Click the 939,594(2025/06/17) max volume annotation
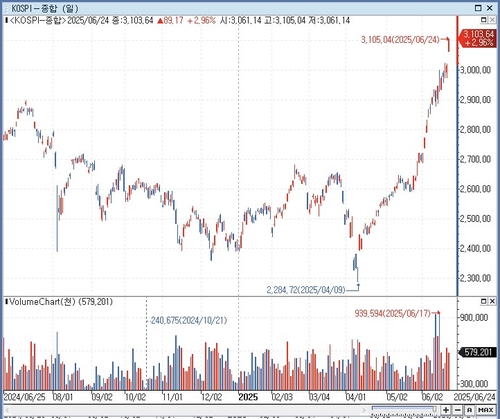This screenshot has height=419, width=500. tap(392, 313)
